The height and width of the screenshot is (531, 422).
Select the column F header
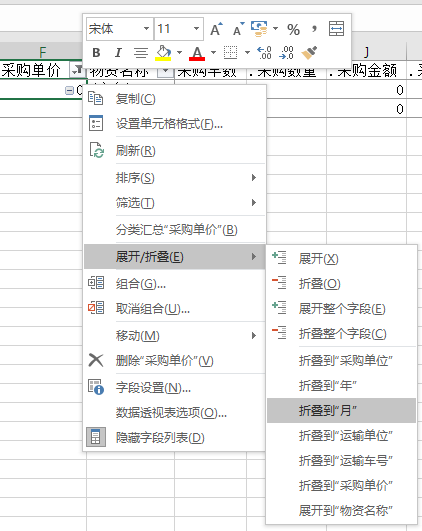42,52
